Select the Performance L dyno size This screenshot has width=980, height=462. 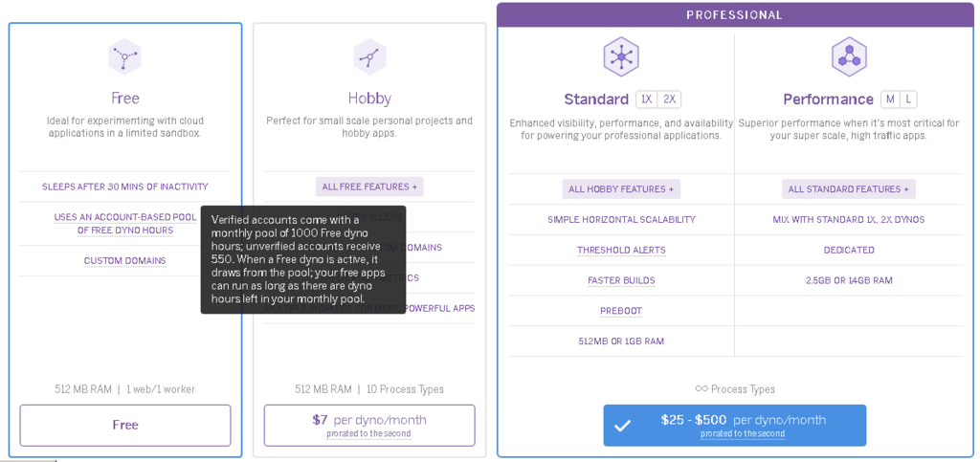point(908,99)
